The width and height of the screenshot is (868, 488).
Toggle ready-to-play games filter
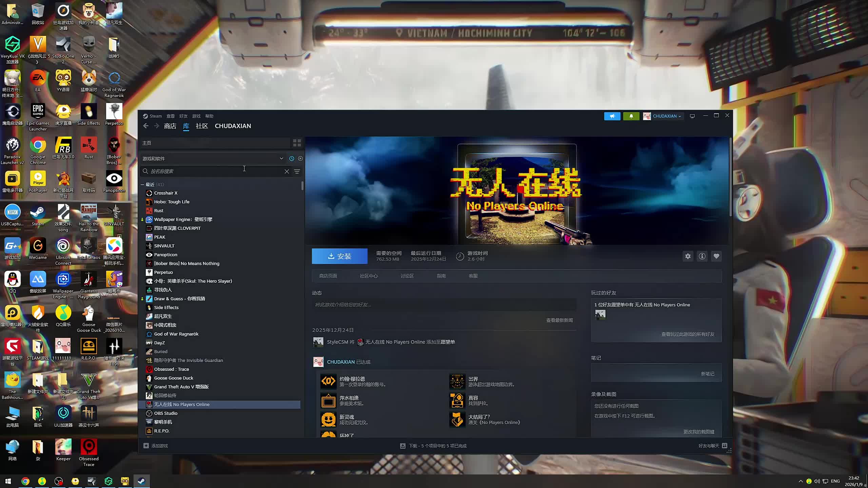click(300, 159)
